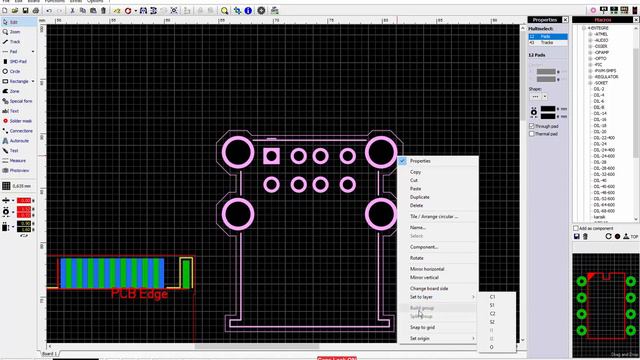Open the Rotate angle dropdown arrow in toolbar
This screenshot has width=640, height=360.
pos(136,11)
